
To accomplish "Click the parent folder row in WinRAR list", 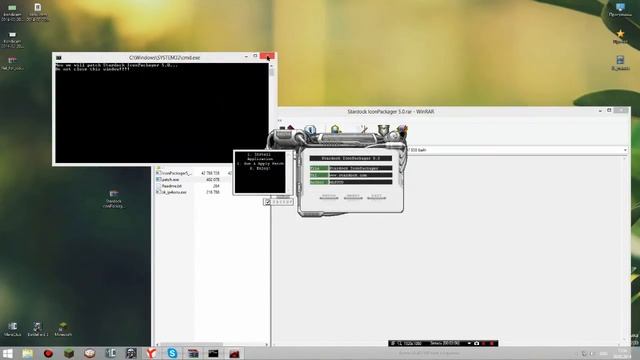I will click(x=159, y=167).
